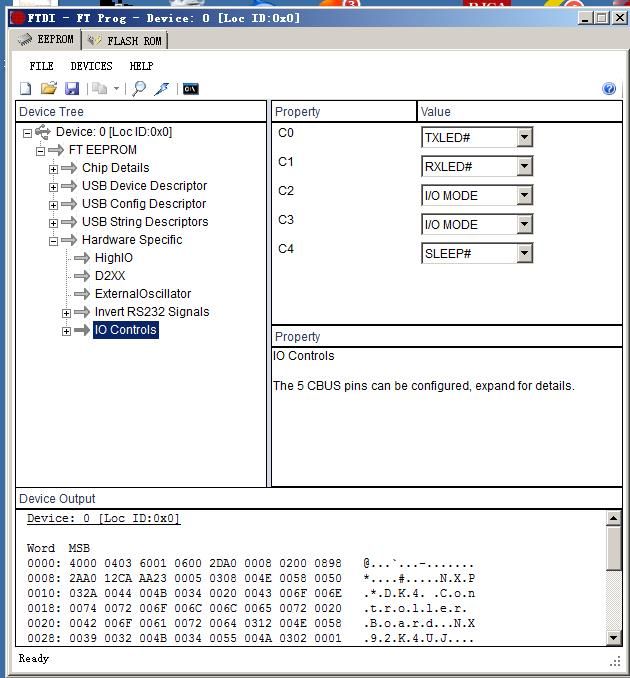Open the C1 RXLED# dropdown
Screen dimensions: 630x678
coord(524,166)
